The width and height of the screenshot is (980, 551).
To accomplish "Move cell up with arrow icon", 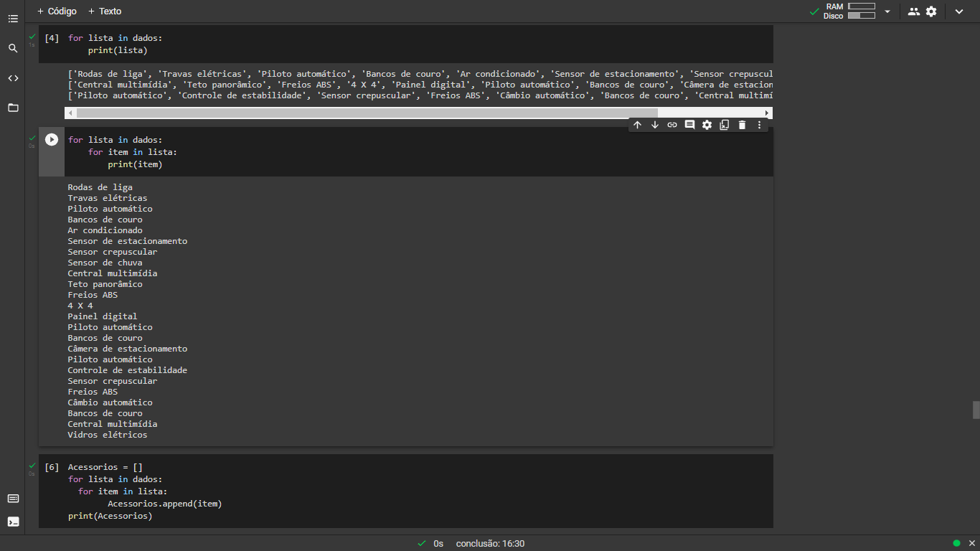I will pyautogui.click(x=637, y=125).
